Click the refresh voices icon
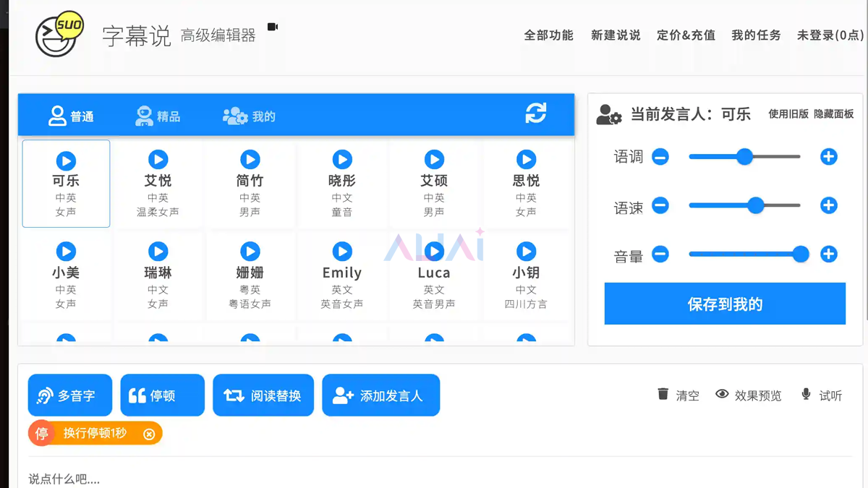The height and width of the screenshot is (488, 868). [535, 114]
